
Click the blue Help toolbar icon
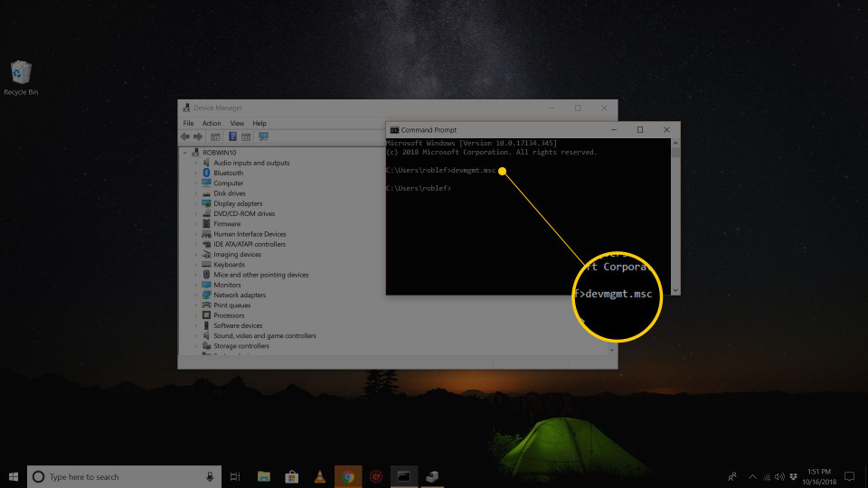232,136
